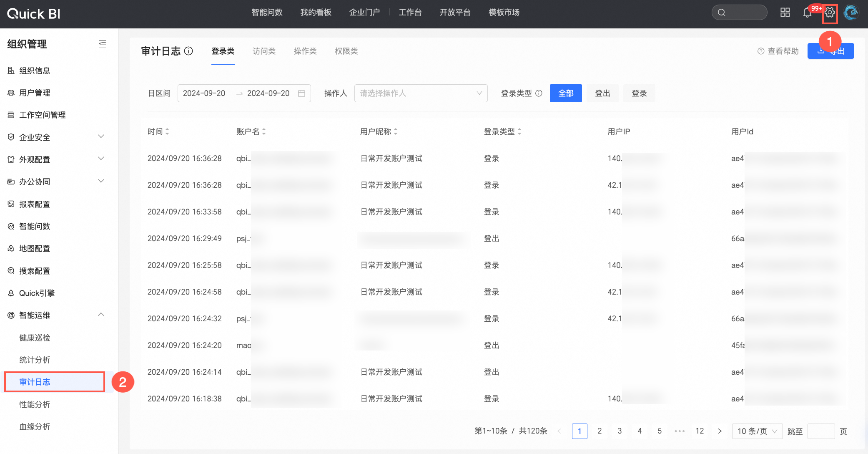This screenshot has width=868, height=454.
Task: Collapse the sidebar menu icon
Action: 102,44
